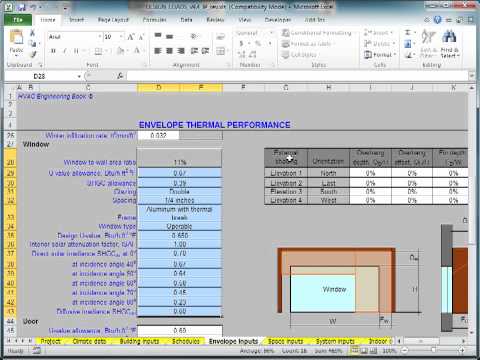
Task: Center cell text horizontally
Action: (170, 51)
